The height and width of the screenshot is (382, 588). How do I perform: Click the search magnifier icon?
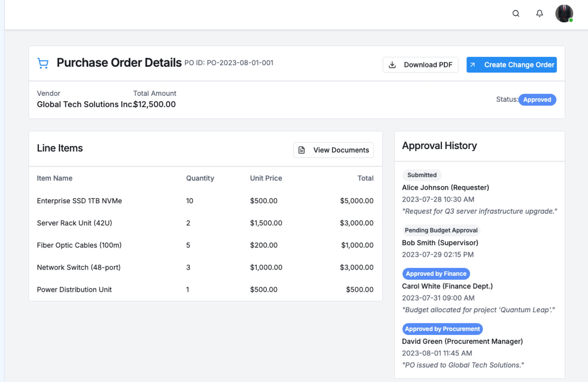(516, 13)
